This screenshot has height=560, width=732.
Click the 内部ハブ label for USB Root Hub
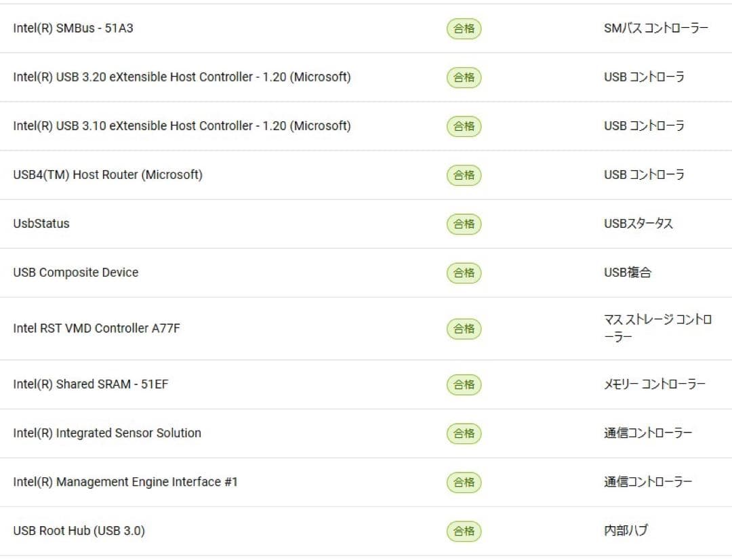click(624, 531)
